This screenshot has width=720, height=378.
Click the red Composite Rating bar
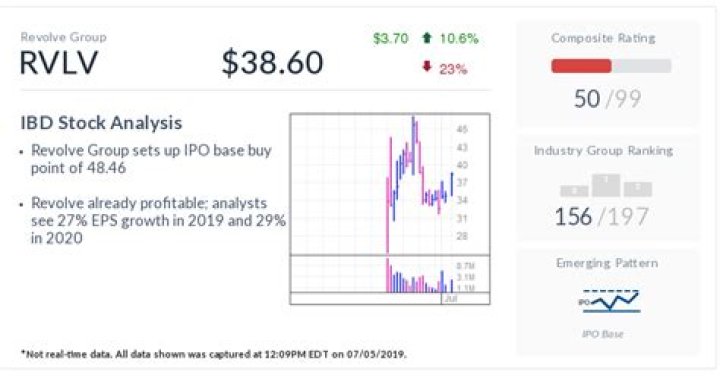[581, 66]
